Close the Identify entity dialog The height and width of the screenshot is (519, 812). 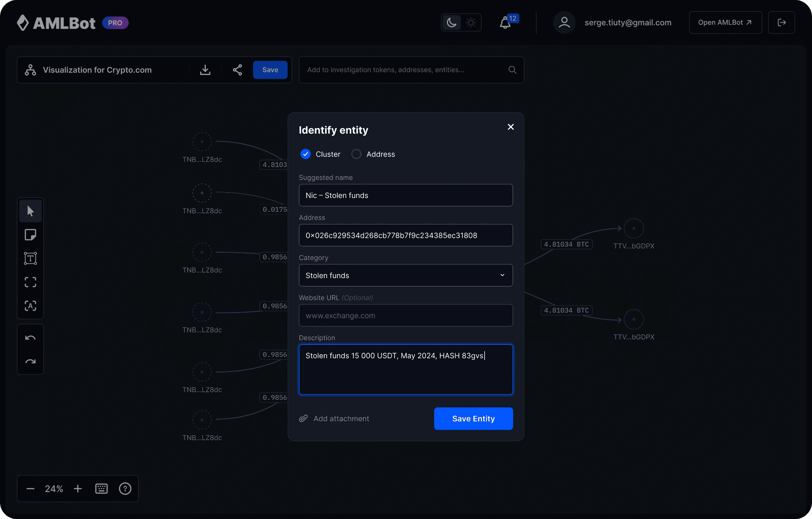(x=511, y=127)
